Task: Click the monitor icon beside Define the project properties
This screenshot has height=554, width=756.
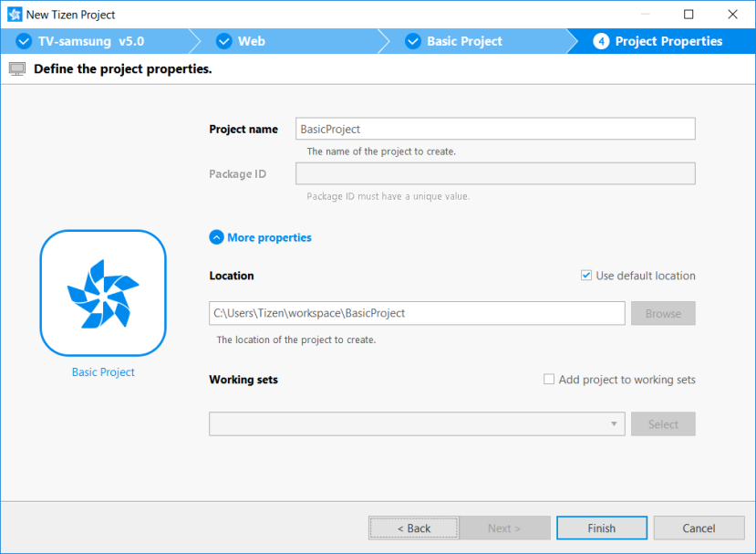Action: (x=17, y=69)
